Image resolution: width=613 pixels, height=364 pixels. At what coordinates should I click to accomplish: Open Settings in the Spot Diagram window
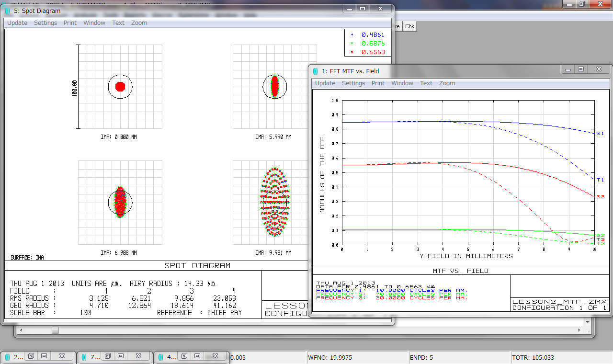click(45, 23)
